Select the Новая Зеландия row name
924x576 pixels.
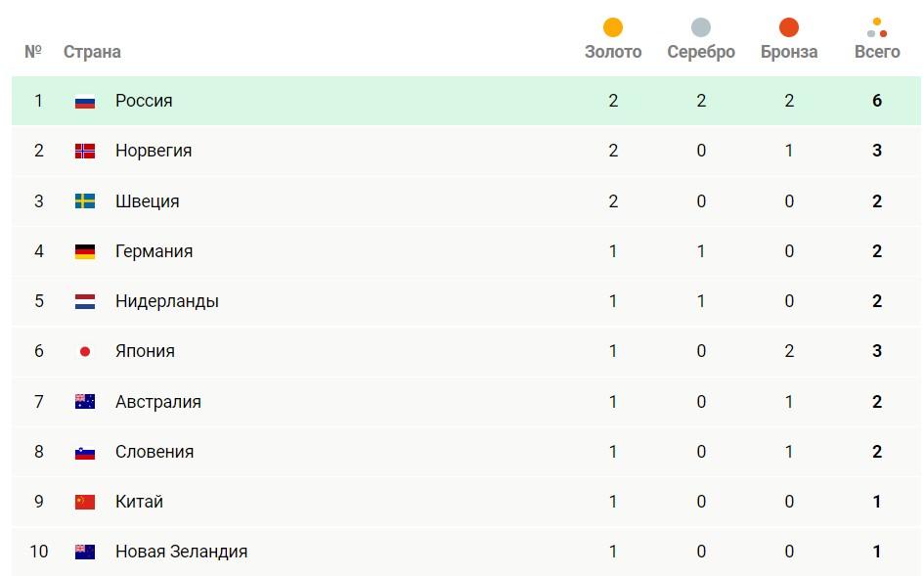tap(181, 552)
